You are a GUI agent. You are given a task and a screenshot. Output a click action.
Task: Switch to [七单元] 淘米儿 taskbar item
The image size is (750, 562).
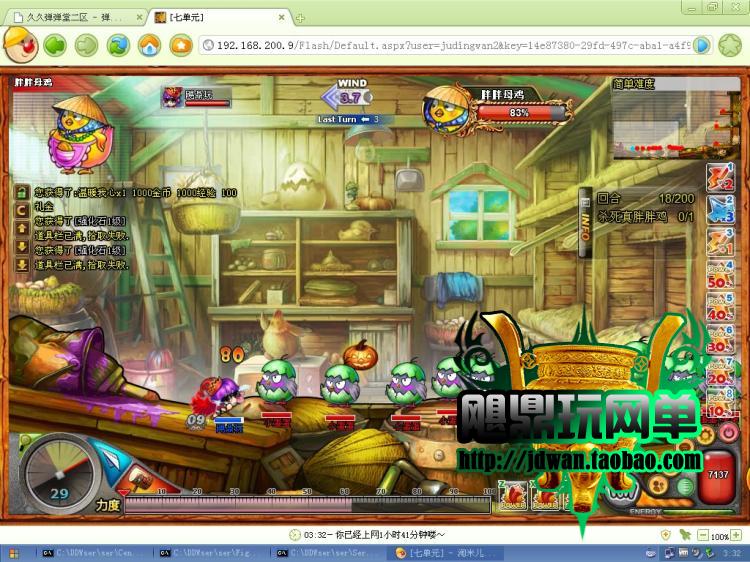pyautogui.click(x=445, y=553)
